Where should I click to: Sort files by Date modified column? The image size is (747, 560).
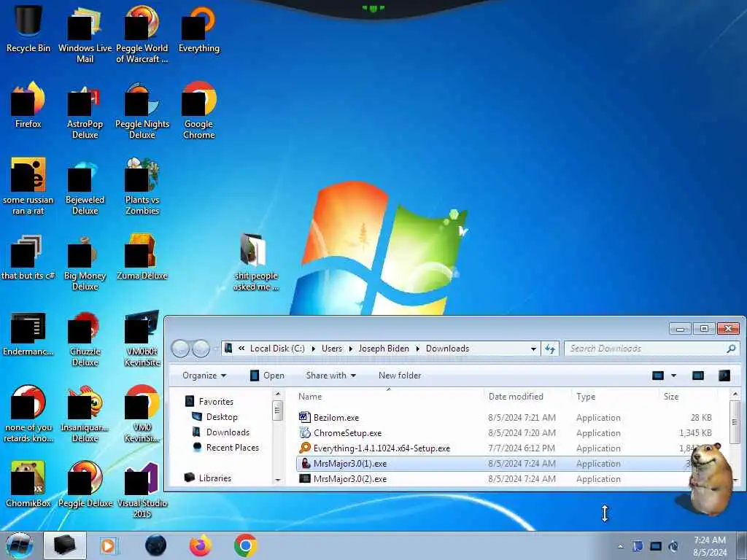pyautogui.click(x=516, y=396)
